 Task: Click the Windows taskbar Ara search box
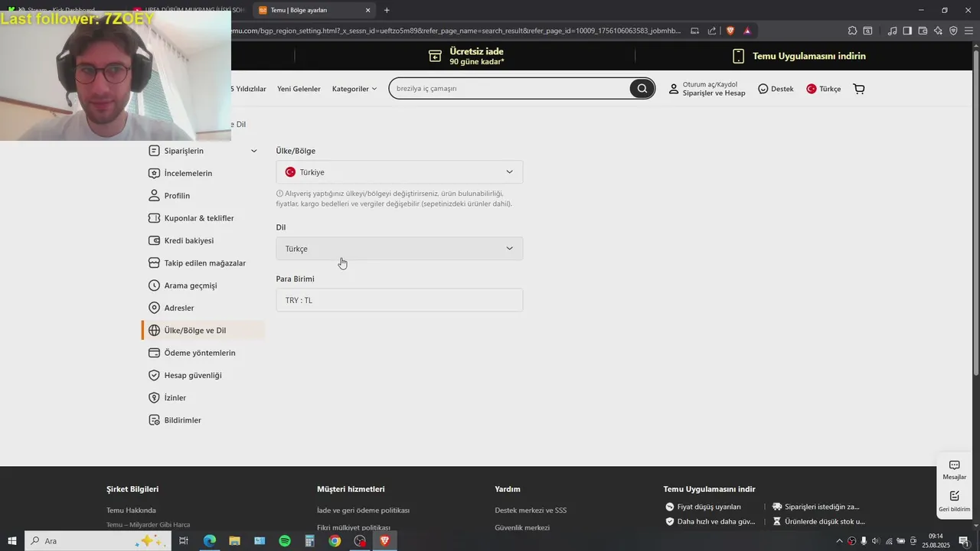[97, 541]
